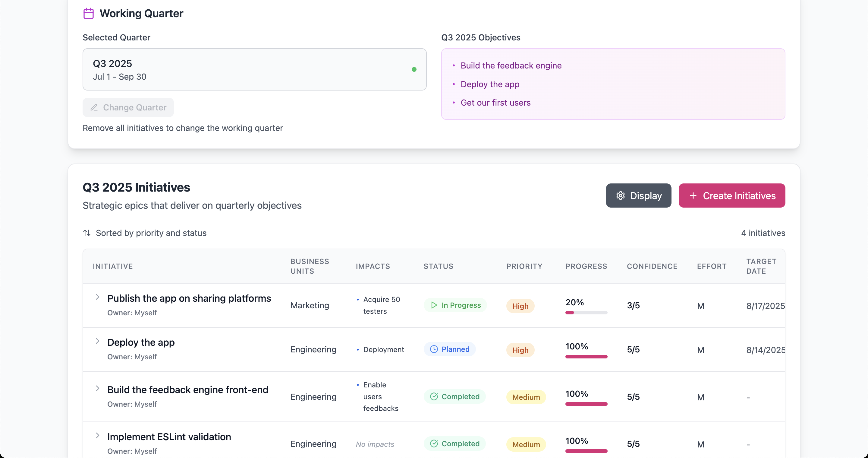Click the 5/5 confidence for Deploy the app
The image size is (868, 458).
633,349
